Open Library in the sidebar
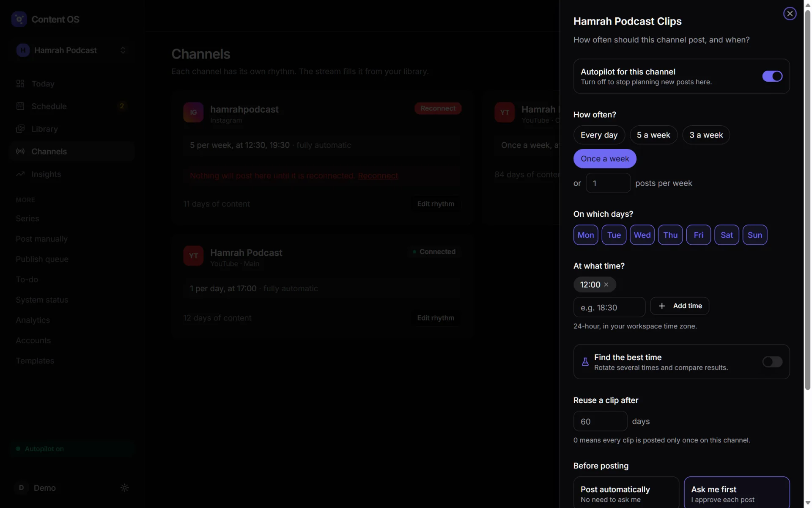Viewport: 812px width, 508px height. tap(72, 129)
